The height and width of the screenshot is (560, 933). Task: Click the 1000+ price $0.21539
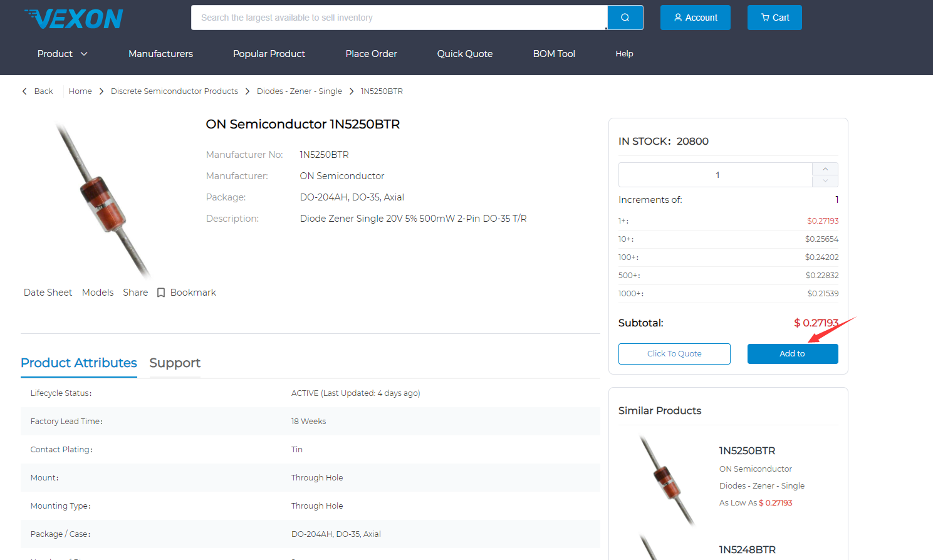click(x=823, y=294)
